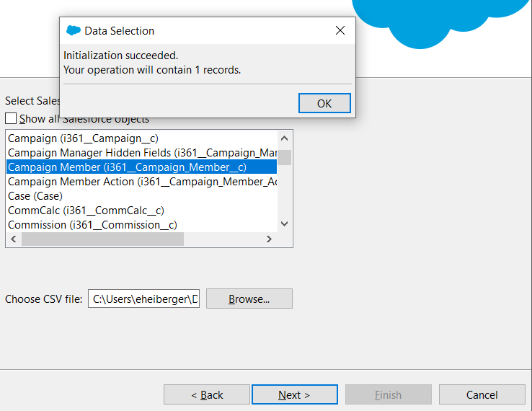Cancel the data loader wizard
The width and height of the screenshot is (532, 411).
coord(482,394)
